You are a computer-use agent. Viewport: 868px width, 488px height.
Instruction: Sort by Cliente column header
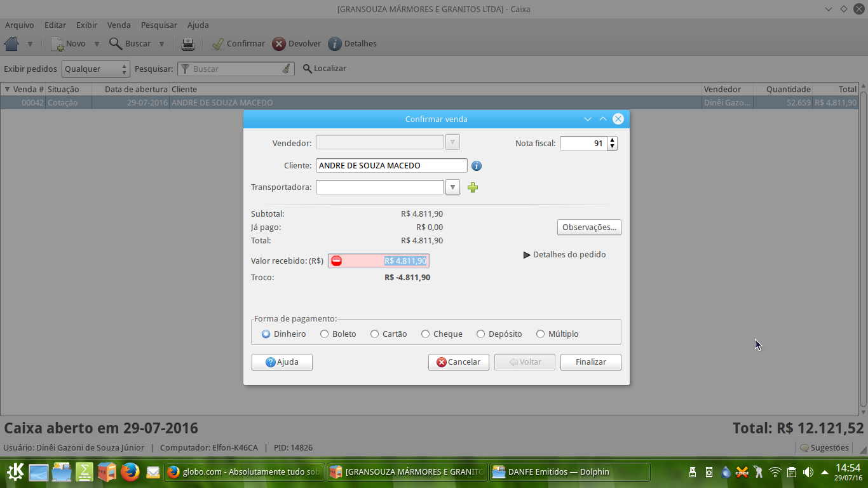pos(436,89)
